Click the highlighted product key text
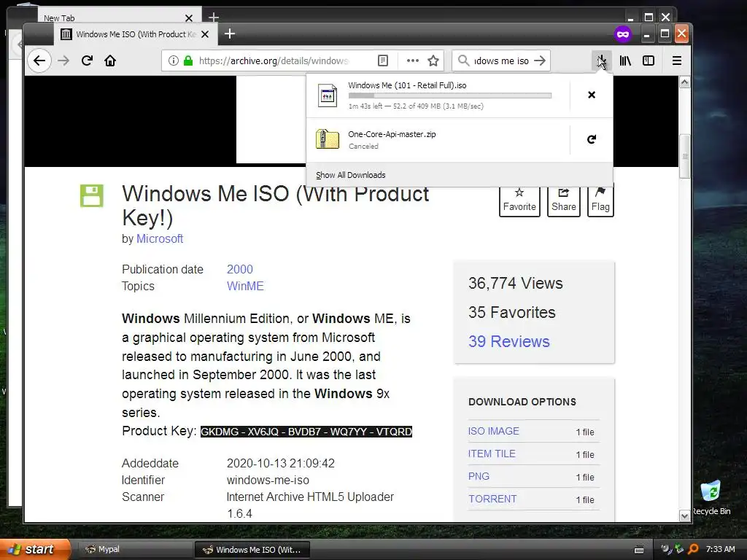The image size is (747, 560). [x=306, y=432]
